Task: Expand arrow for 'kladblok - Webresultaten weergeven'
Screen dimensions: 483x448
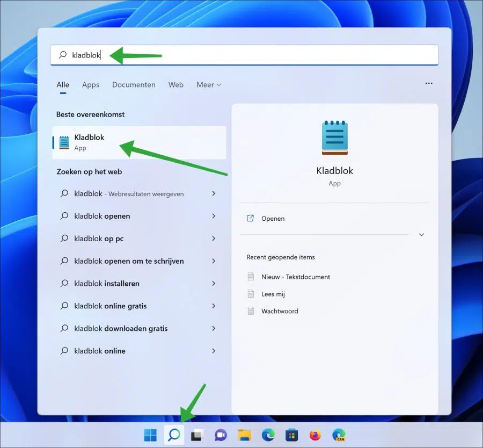Action: click(214, 193)
